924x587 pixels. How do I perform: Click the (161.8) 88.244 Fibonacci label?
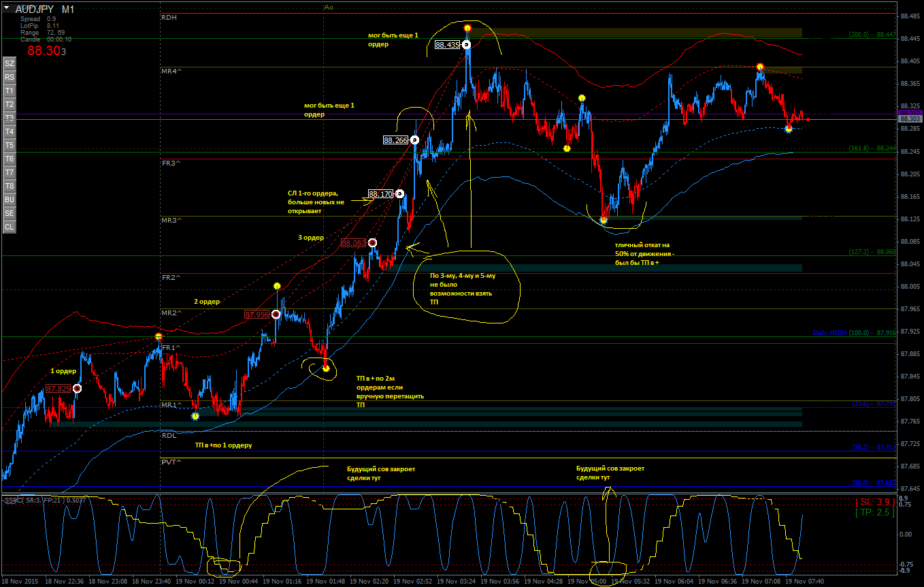[x=872, y=148]
